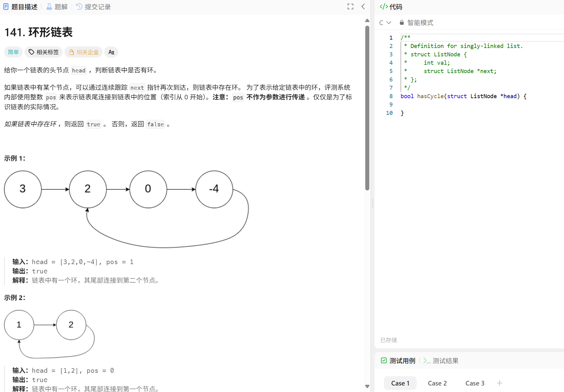This screenshot has height=392, width=564.
Task: Open the 提交记录 tab
Action: click(x=93, y=7)
